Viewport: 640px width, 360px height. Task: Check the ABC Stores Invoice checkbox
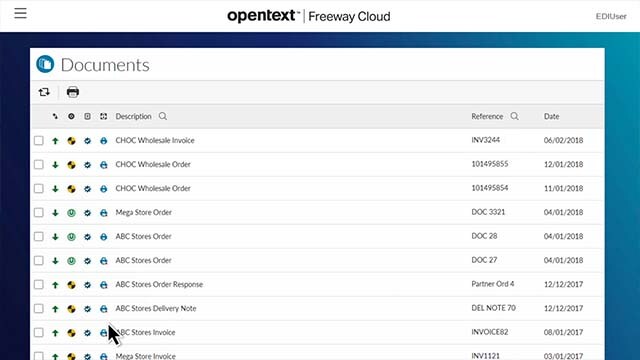tap(39, 333)
